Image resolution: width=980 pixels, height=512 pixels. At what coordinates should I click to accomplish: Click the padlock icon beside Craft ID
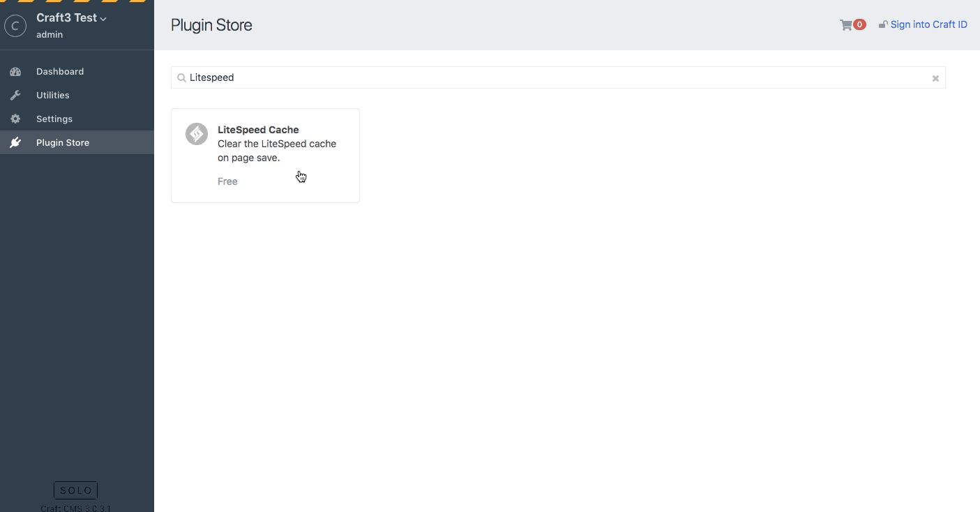883,24
